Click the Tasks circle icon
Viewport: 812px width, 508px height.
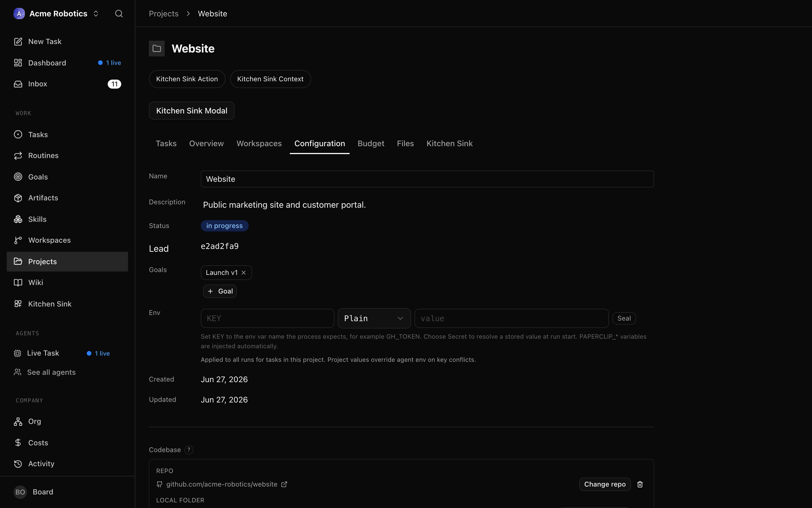point(18,134)
